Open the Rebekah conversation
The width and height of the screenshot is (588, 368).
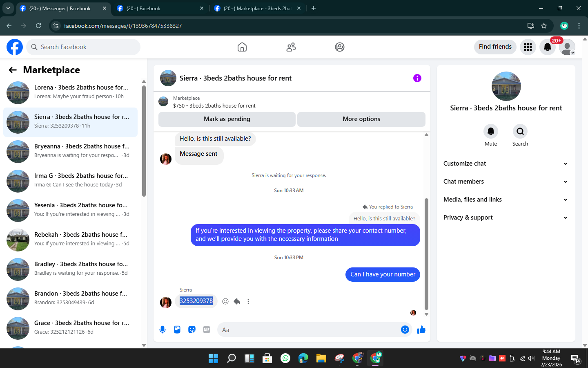click(x=70, y=240)
